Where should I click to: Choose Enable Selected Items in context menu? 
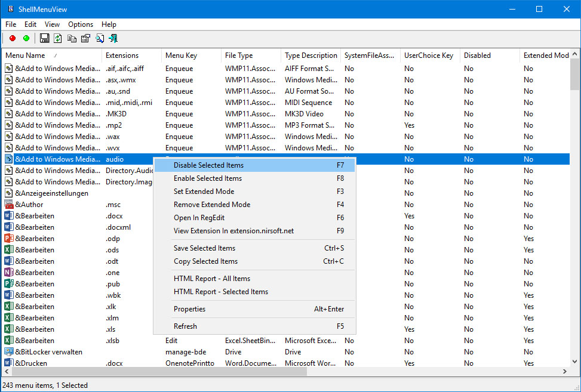coord(254,178)
